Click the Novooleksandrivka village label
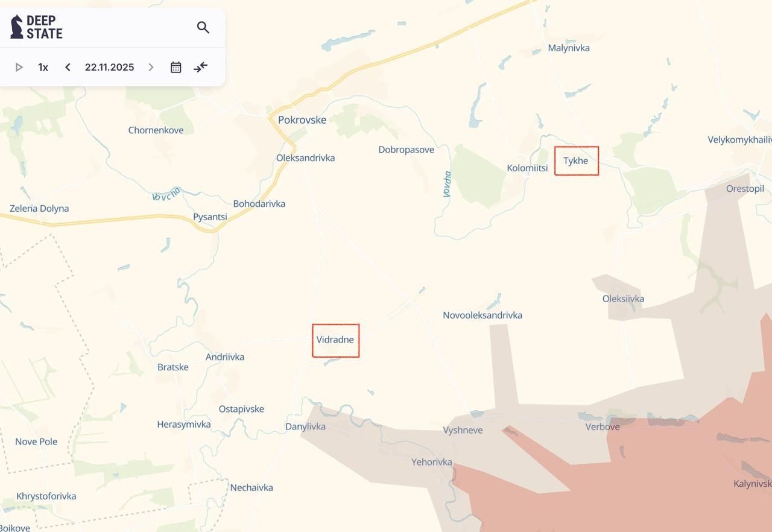Image resolution: width=772 pixels, height=532 pixels. [482, 315]
